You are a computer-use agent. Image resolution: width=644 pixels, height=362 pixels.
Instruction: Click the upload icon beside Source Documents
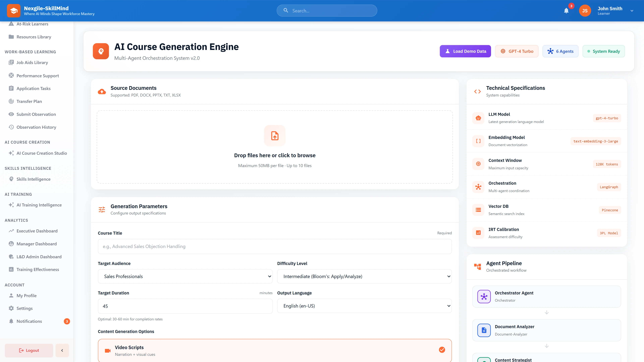click(x=101, y=92)
